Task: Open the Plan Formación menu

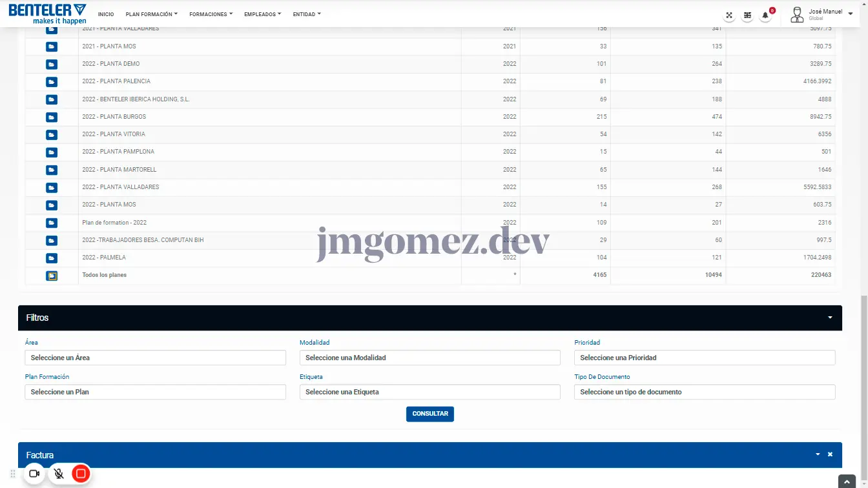Action: pyautogui.click(x=151, y=14)
